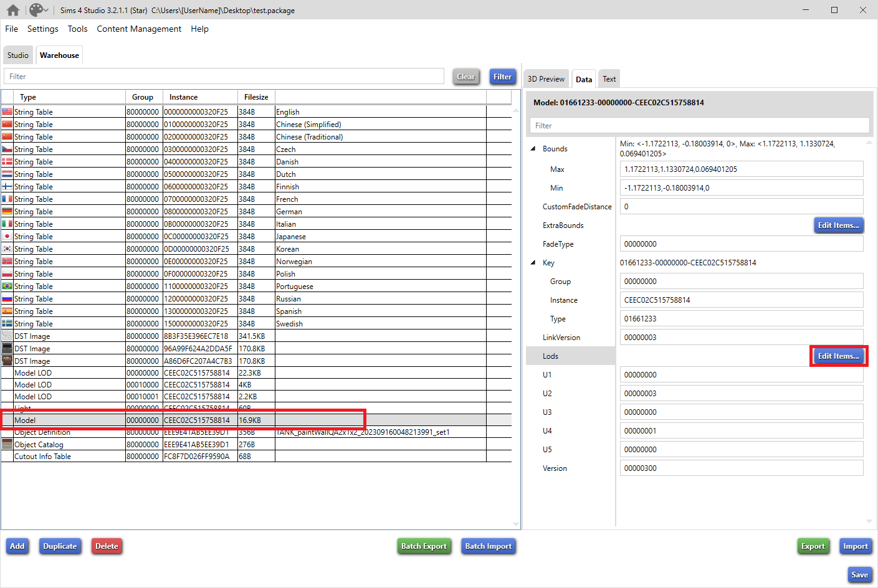
Task: Click the Japanese flag icon
Action: click(x=7, y=237)
